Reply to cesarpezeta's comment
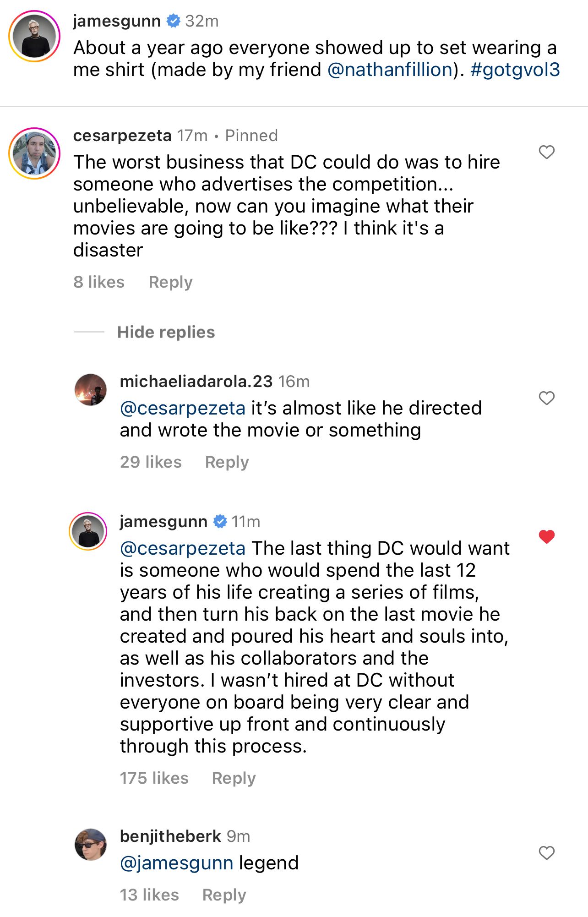The width and height of the screenshot is (588, 917). [170, 282]
